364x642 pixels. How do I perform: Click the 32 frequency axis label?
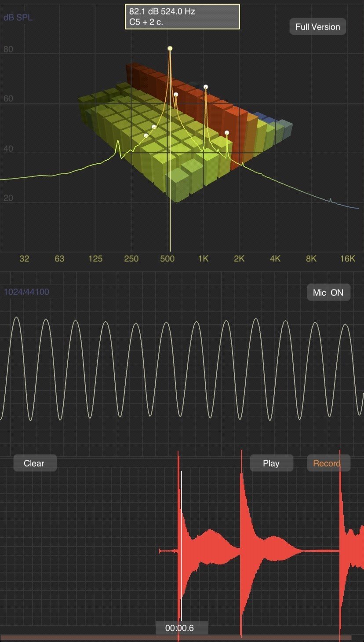[24, 259]
